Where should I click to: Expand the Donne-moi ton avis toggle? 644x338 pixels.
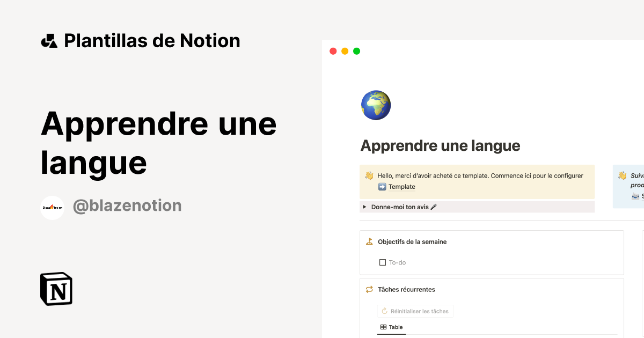click(364, 207)
